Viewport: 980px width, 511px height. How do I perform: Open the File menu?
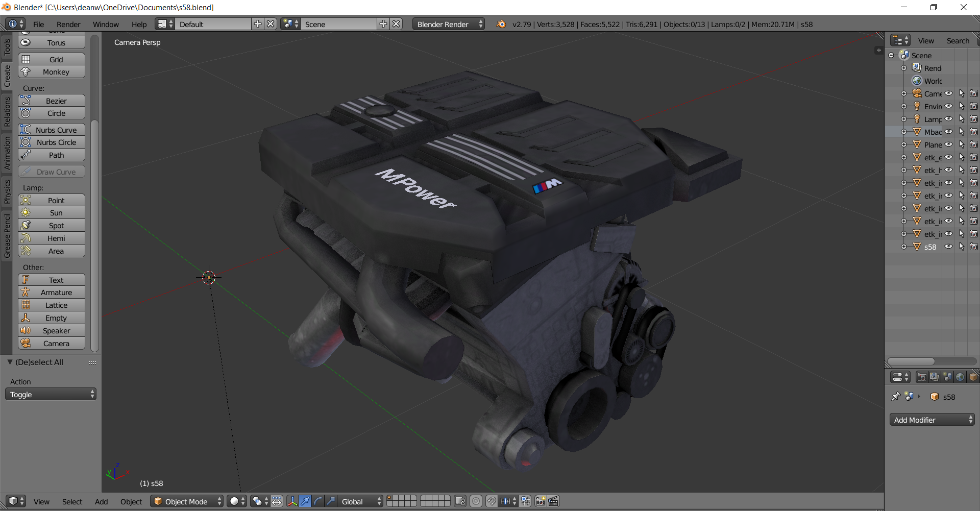pos(38,24)
